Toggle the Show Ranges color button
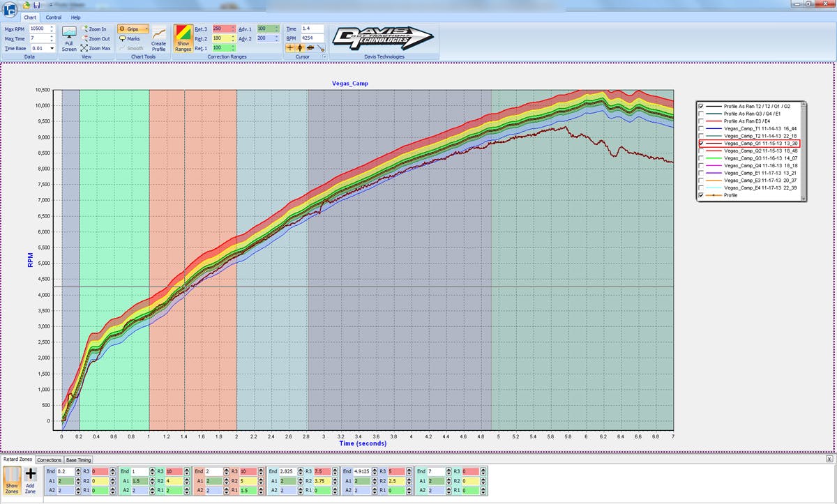The image size is (837, 504). pyautogui.click(x=183, y=38)
